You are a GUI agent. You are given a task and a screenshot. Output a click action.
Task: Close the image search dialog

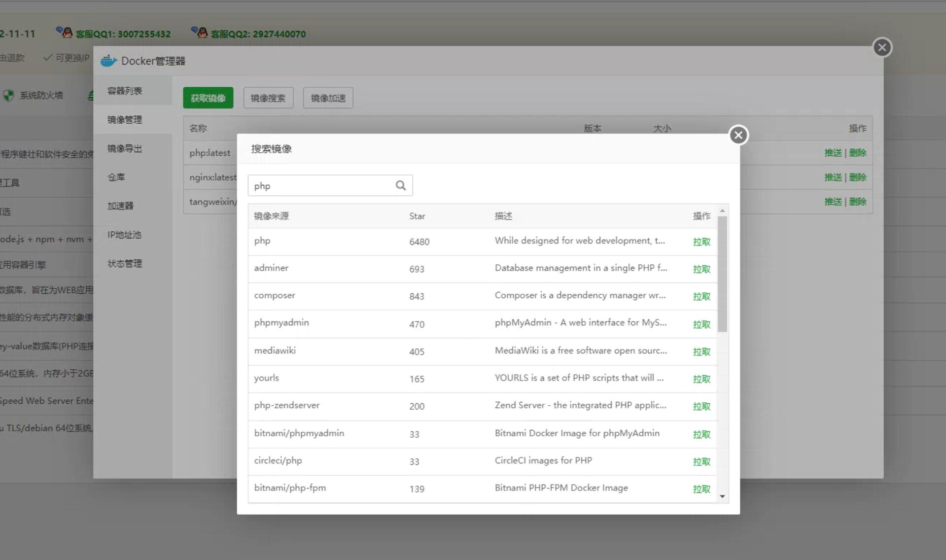738,135
